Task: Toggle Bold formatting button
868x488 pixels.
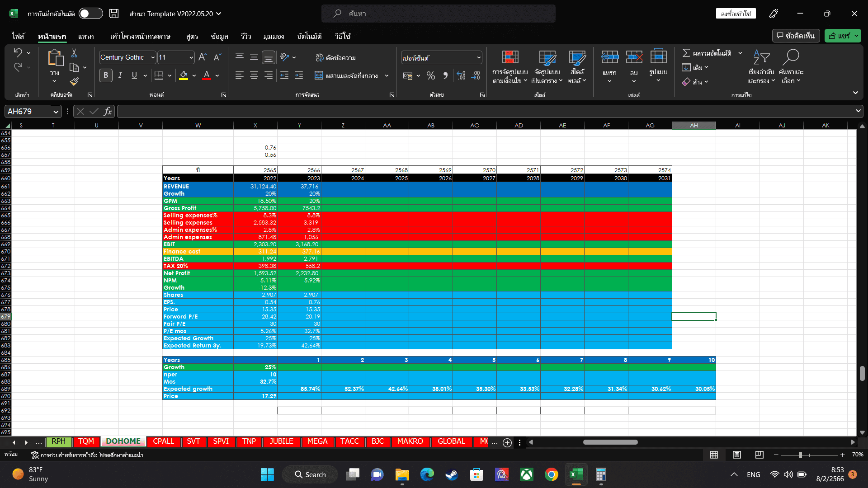Action: tap(106, 75)
